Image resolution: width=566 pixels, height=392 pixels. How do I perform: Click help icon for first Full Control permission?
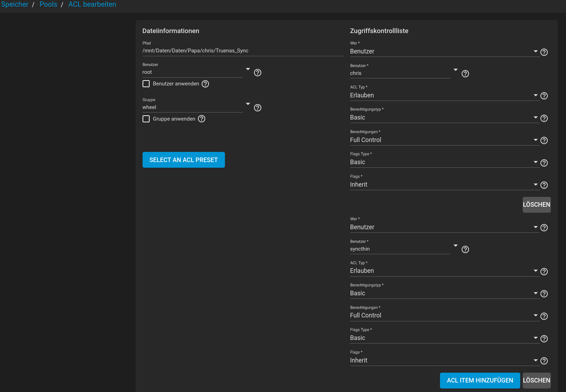[544, 141]
